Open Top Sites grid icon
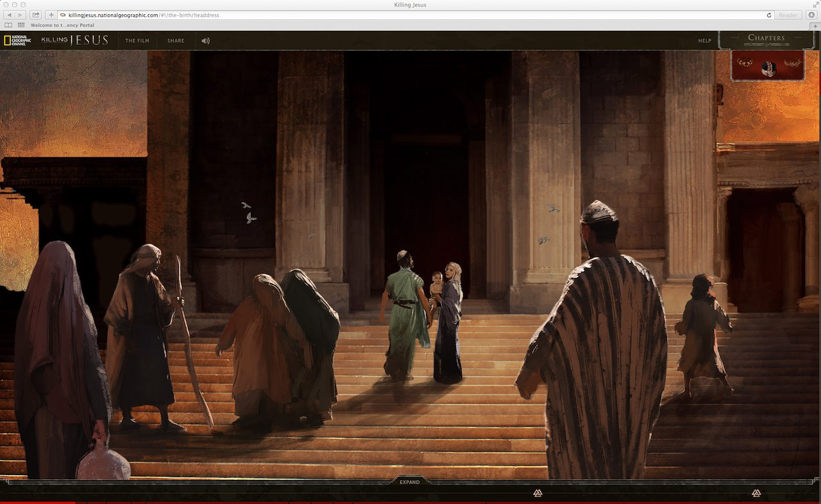821x504 pixels. 21,25
